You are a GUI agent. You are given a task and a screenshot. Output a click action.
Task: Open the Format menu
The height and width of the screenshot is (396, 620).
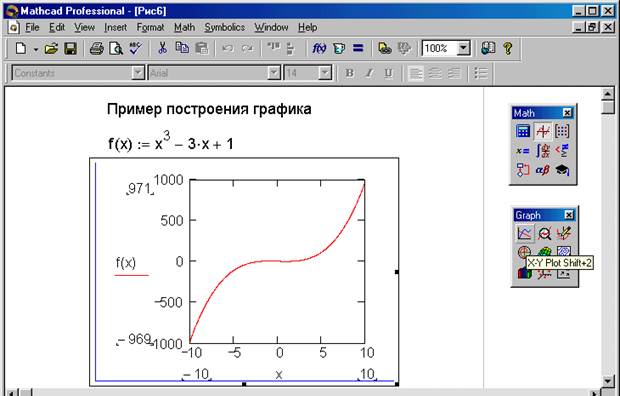tap(150, 27)
